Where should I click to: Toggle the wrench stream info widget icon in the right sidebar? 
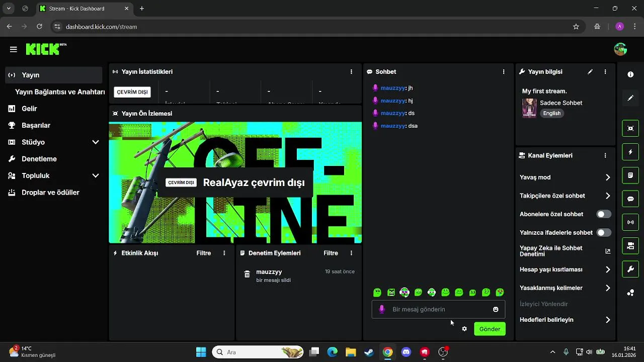point(630,269)
